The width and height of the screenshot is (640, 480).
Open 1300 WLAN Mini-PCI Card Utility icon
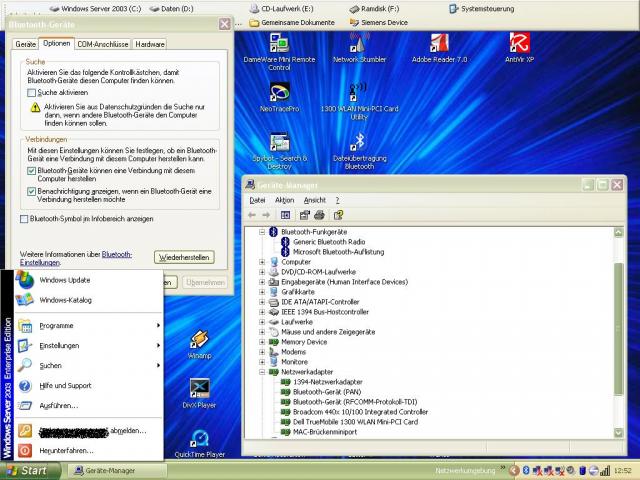(359, 101)
